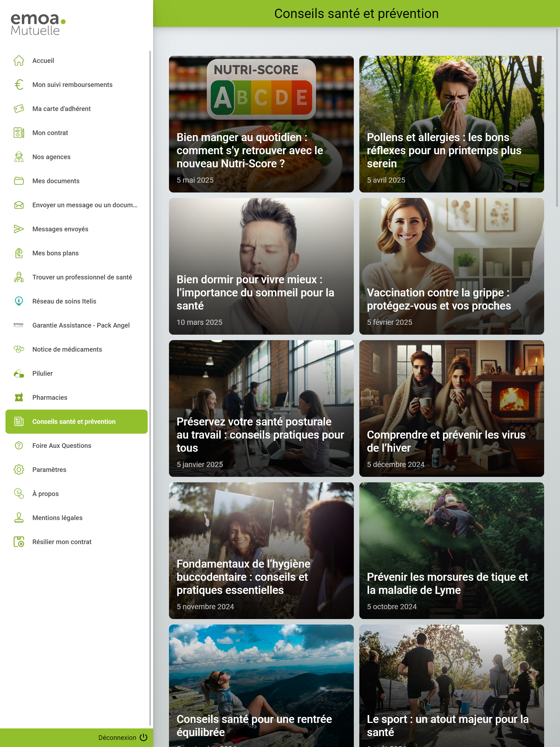
Task: Click the '5 octobre 2024' date text
Action: click(392, 606)
